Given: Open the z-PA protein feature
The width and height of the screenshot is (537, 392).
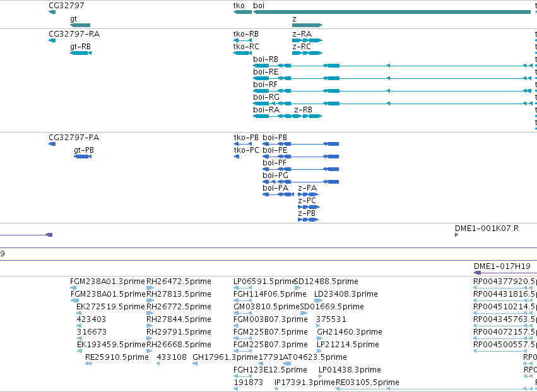Looking at the screenshot, I should click(x=309, y=194).
